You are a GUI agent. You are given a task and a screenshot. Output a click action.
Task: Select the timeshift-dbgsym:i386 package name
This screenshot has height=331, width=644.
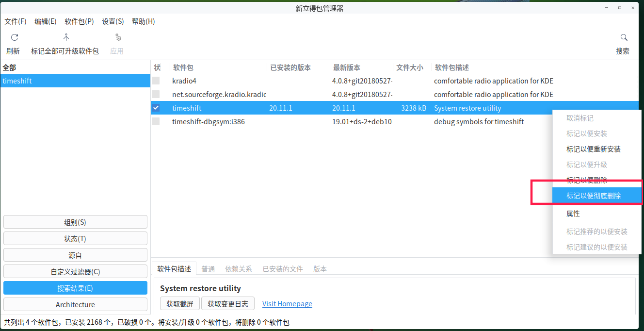(209, 122)
